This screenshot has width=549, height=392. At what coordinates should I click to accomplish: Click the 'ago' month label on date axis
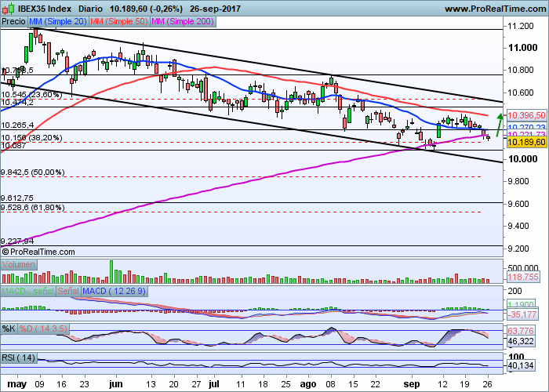pos(308,384)
